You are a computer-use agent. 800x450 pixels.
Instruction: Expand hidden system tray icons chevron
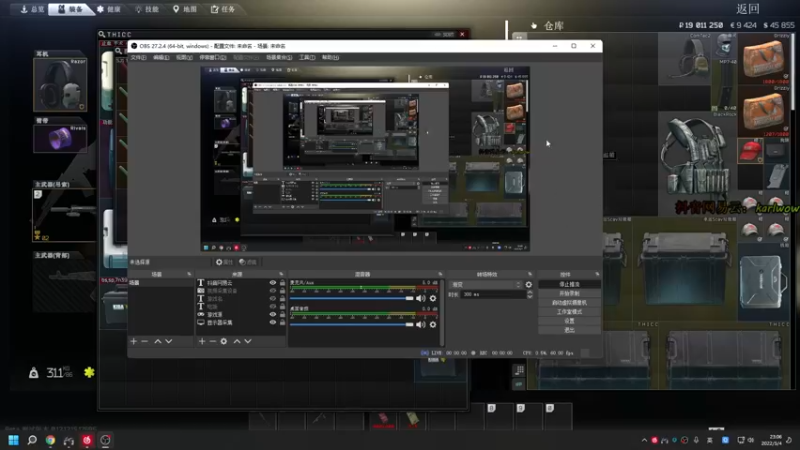pos(644,440)
